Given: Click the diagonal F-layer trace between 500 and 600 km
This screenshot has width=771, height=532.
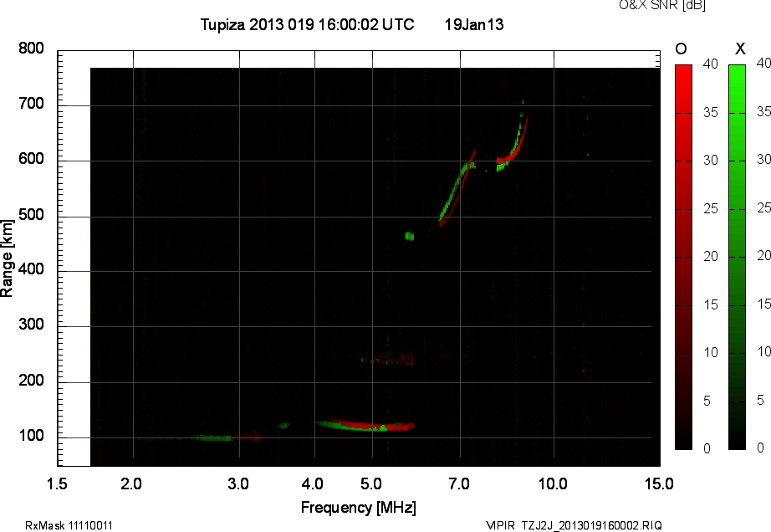Looking at the screenshot, I should click(457, 189).
